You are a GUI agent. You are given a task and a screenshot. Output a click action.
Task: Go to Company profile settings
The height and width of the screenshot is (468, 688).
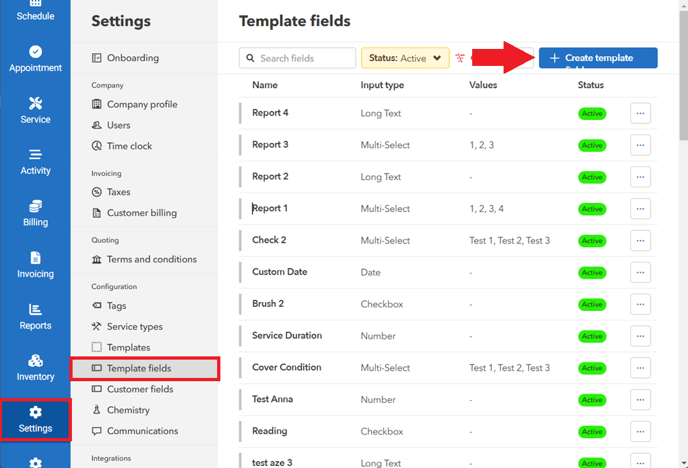[x=142, y=104]
